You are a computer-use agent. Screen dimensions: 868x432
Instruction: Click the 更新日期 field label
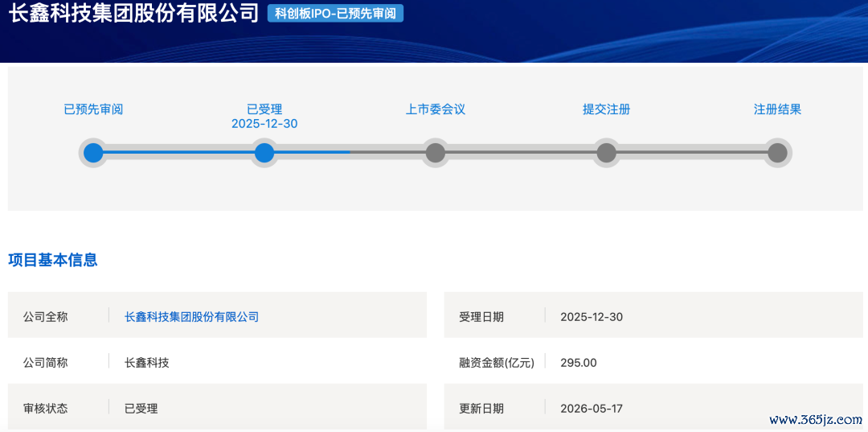coord(481,409)
